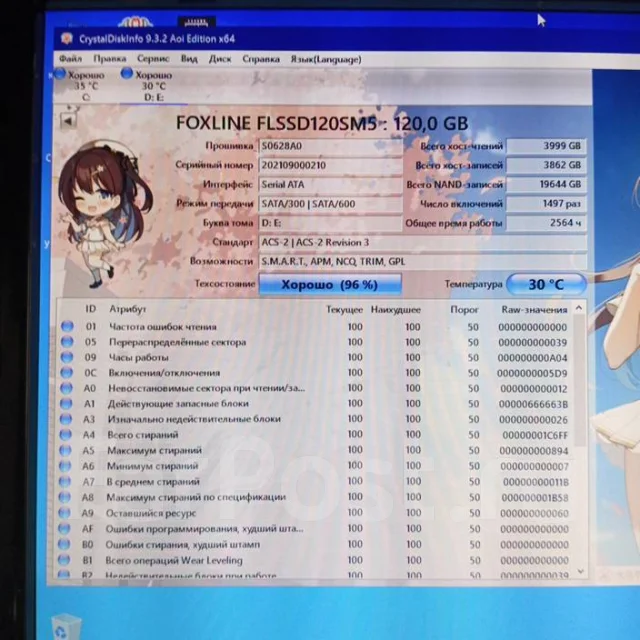Screen dimensions: 640x640
Task: Click the status circle for attribute A7
Action: 65,481
